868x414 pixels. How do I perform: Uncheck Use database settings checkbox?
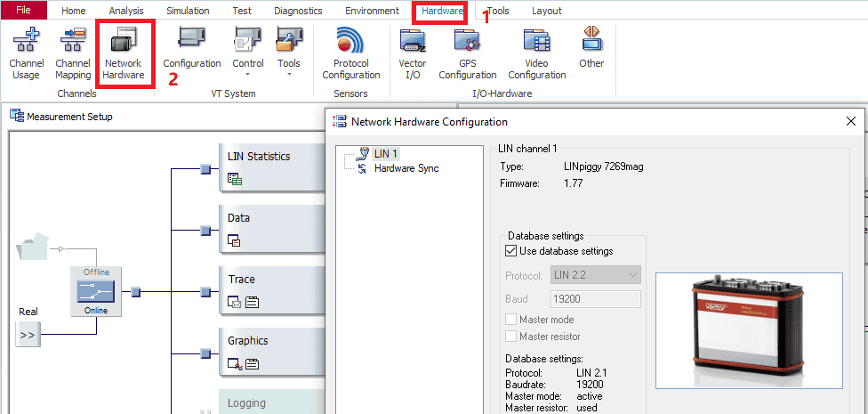click(x=511, y=252)
